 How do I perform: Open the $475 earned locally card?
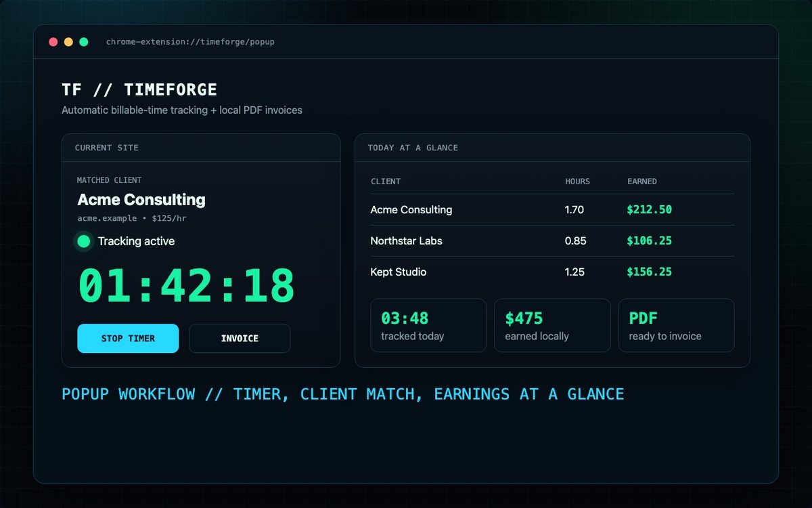coord(552,326)
